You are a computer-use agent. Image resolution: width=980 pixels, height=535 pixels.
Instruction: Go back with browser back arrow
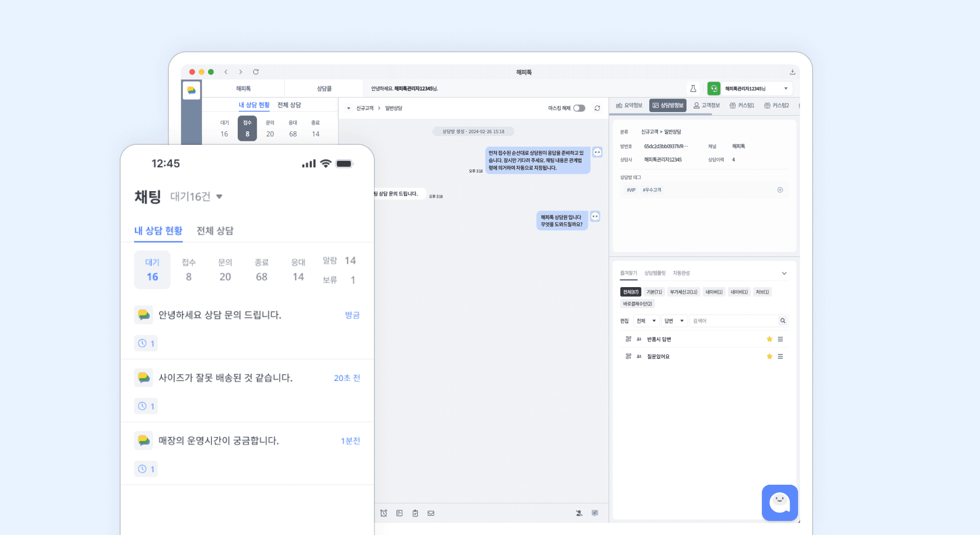226,72
